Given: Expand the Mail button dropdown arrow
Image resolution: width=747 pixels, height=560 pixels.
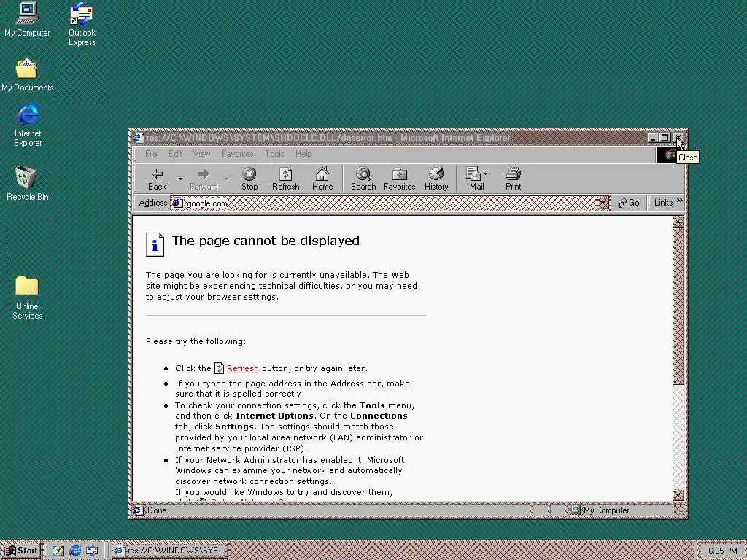Looking at the screenshot, I should coord(485,174).
